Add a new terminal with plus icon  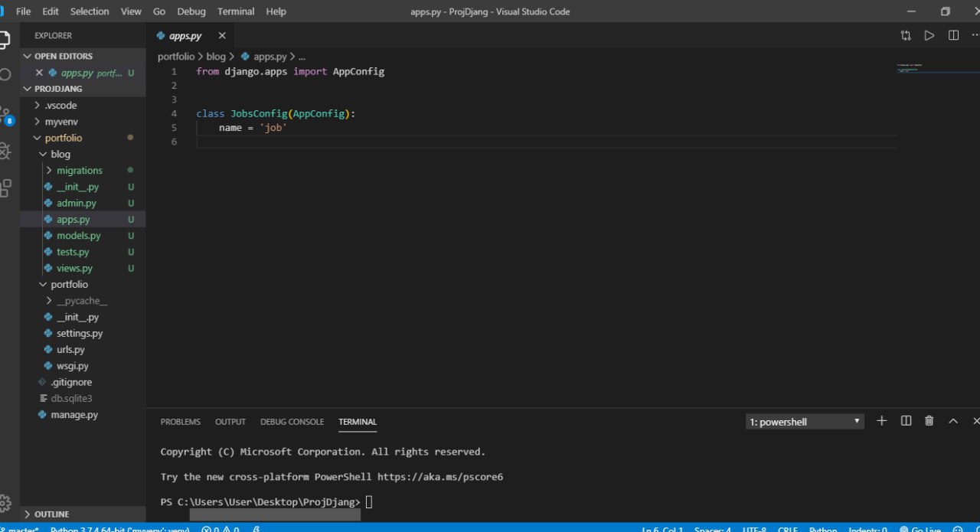pyautogui.click(x=882, y=421)
